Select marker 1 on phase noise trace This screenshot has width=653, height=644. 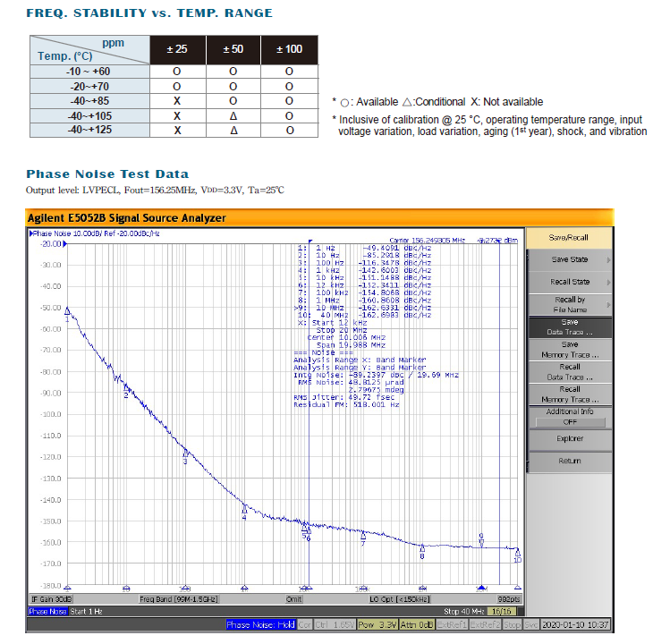67,310
